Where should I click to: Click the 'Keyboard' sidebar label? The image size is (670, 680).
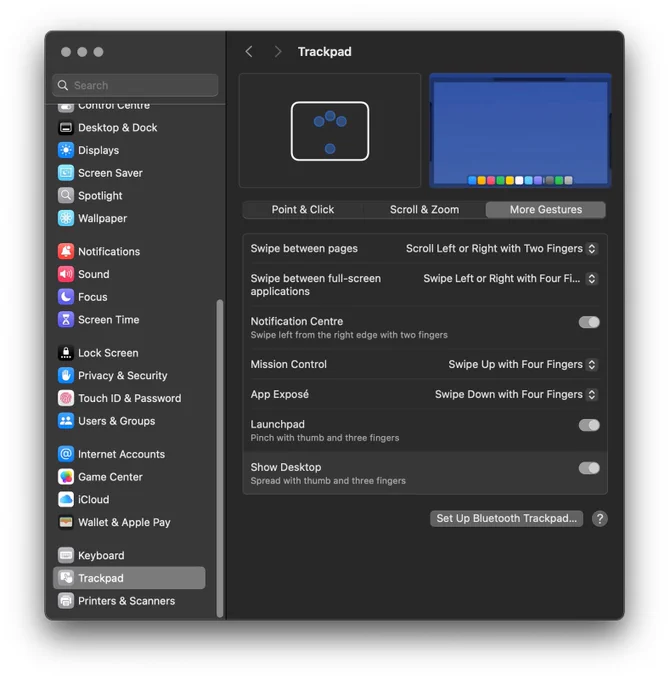coord(101,556)
